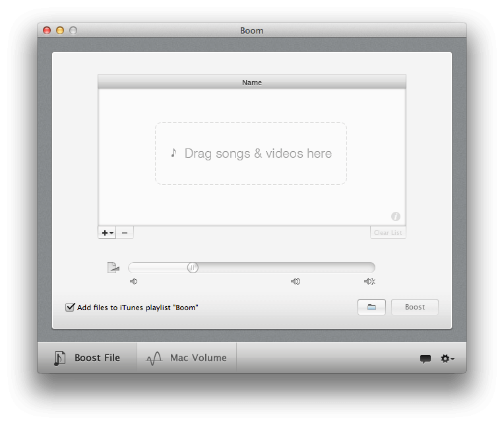Click the music note icon in drop zone
The width and height of the screenshot is (504, 425).
click(x=173, y=152)
